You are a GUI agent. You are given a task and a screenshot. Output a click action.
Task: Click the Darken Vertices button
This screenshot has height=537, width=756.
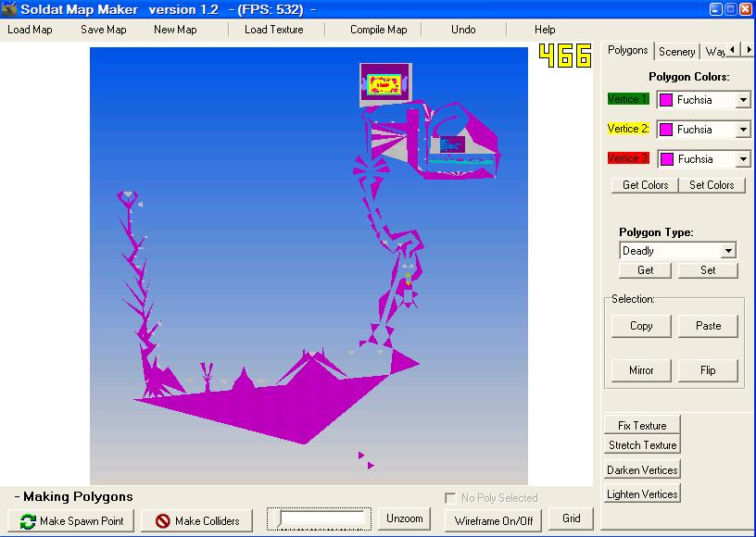[642, 470]
